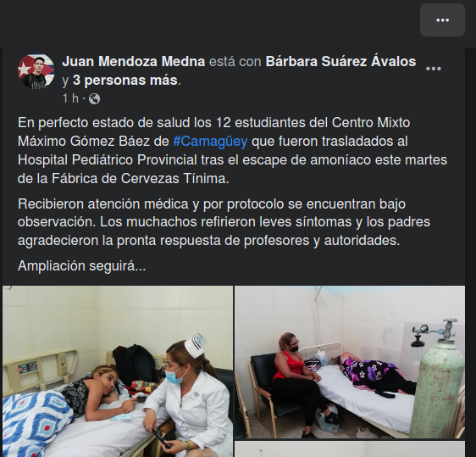Click the black backpack in left photo
Screen dimensions: 476x457
[134, 364]
